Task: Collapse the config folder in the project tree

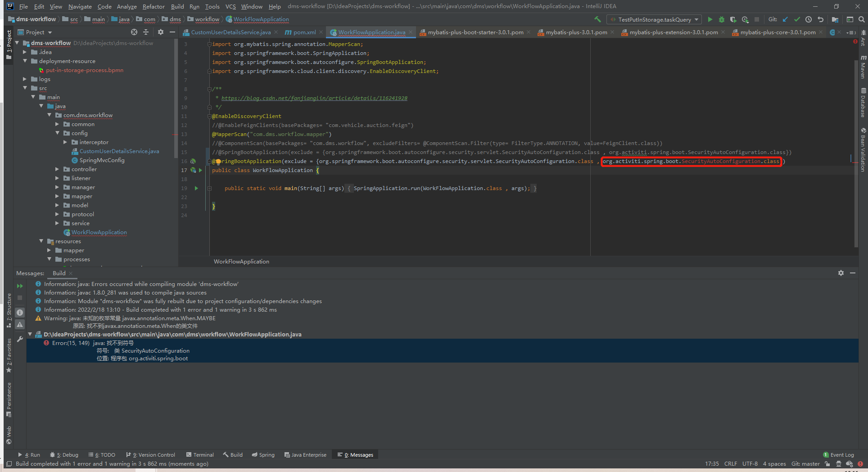Action: tap(58, 133)
